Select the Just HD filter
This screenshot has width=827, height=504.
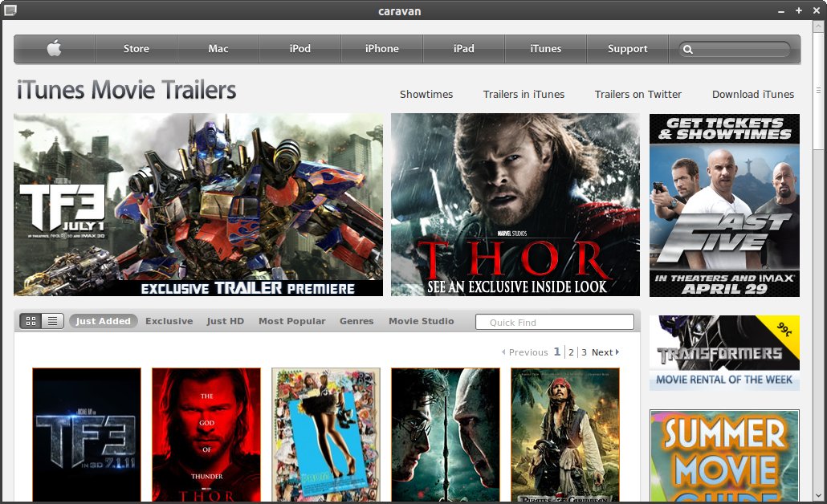(225, 321)
